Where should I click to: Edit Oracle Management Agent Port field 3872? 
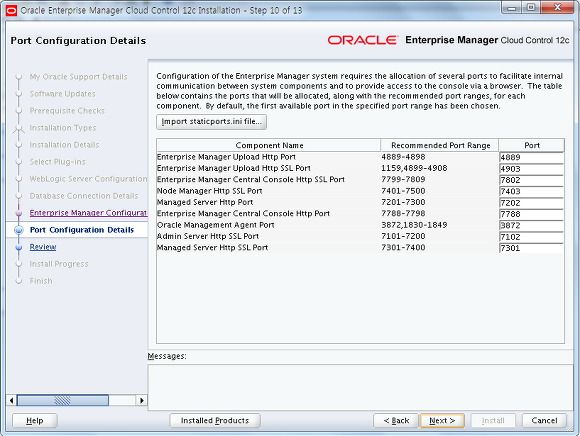pyautogui.click(x=531, y=225)
